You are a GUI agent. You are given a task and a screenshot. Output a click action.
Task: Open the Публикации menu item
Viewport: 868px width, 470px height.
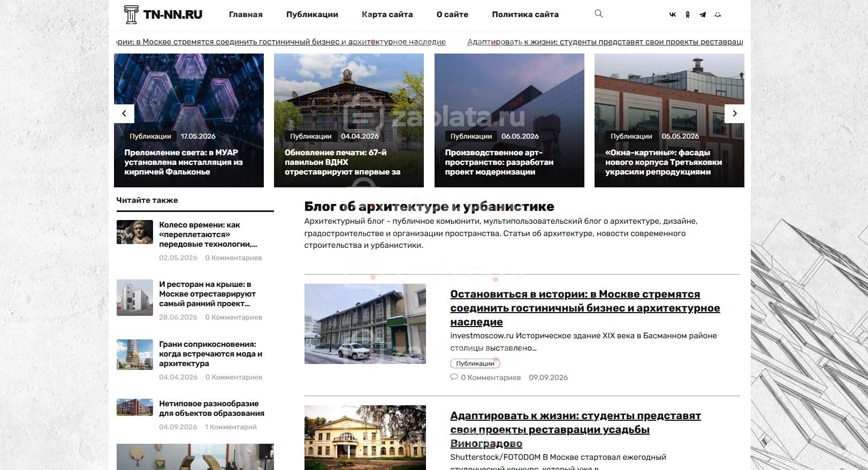(312, 14)
